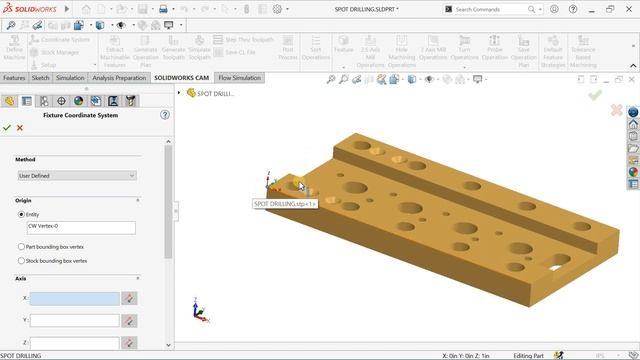Click Display Style cube in top-left toolbar
This screenshot has height=360, width=640.
pyautogui.click(x=100, y=25)
